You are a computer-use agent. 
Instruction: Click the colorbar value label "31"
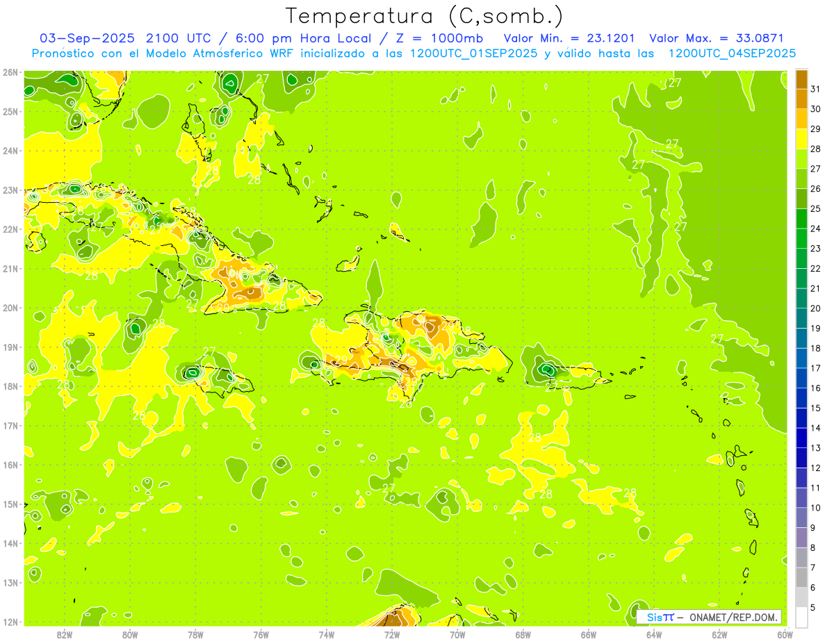click(x=815, y=89)
